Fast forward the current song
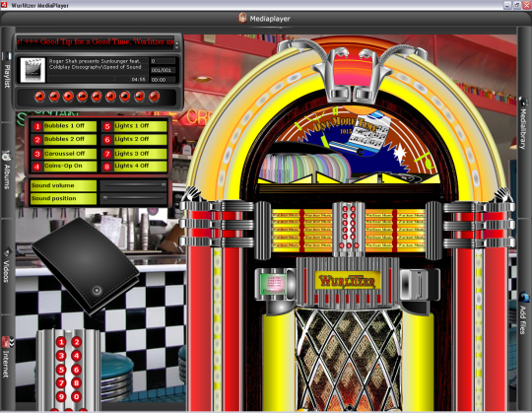Image resolution: width=532 pixels, height=413 pixels. (83, 97)
